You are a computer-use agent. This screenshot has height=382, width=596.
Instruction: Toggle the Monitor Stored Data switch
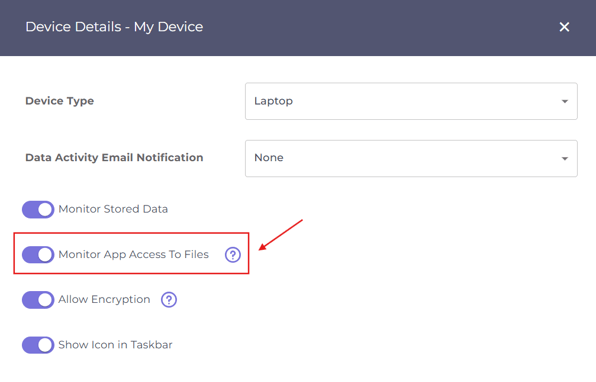(x=38, y=209)
